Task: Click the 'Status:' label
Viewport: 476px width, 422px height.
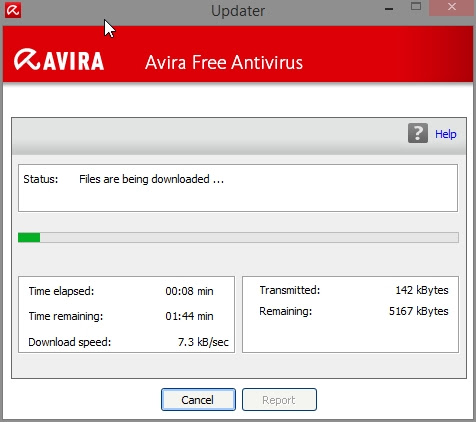Action: pyautogui.click(x=41, y=179)
